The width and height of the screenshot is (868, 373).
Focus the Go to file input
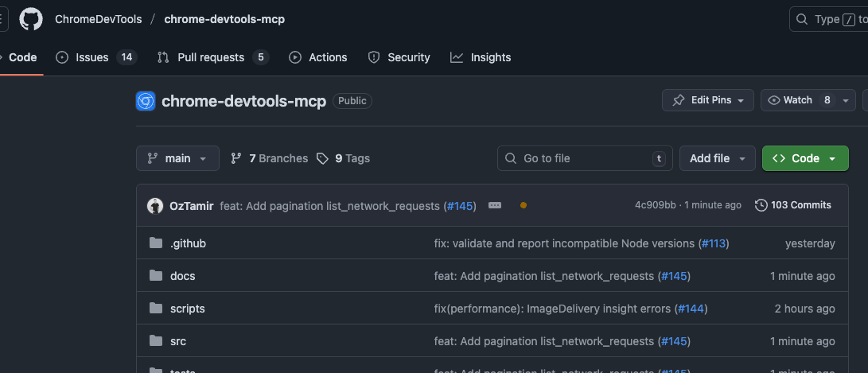point(585,158)
